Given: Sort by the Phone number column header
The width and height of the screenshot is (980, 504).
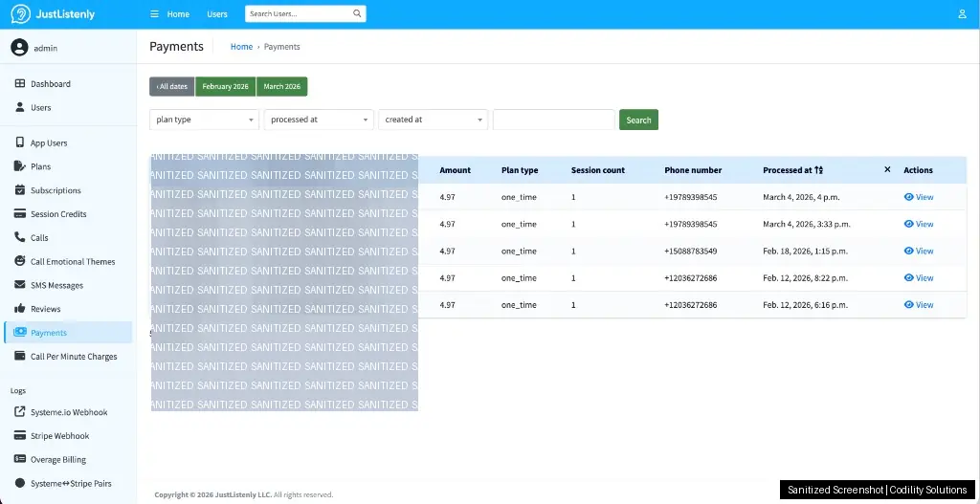Looking at the screenshot, I should [x=693, y=170].
